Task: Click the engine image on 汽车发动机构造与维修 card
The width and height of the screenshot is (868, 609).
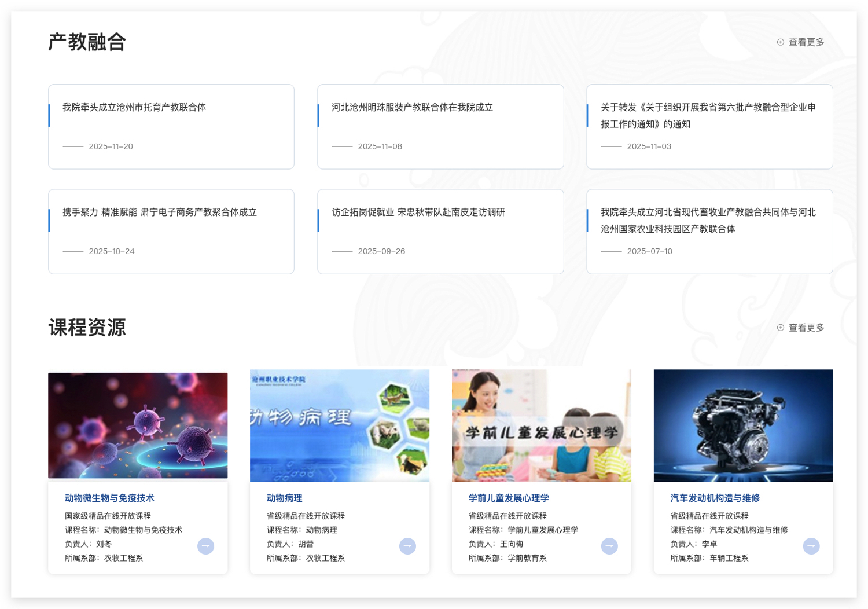Action: [742, 425]
